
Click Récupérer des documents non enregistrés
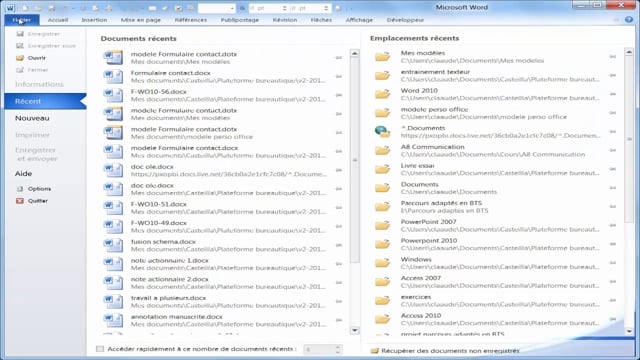445,351
